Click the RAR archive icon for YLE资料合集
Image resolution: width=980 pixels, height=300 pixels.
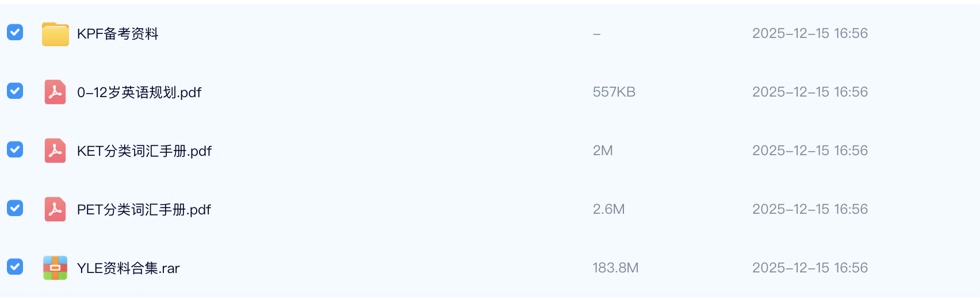tap(55, 268)
